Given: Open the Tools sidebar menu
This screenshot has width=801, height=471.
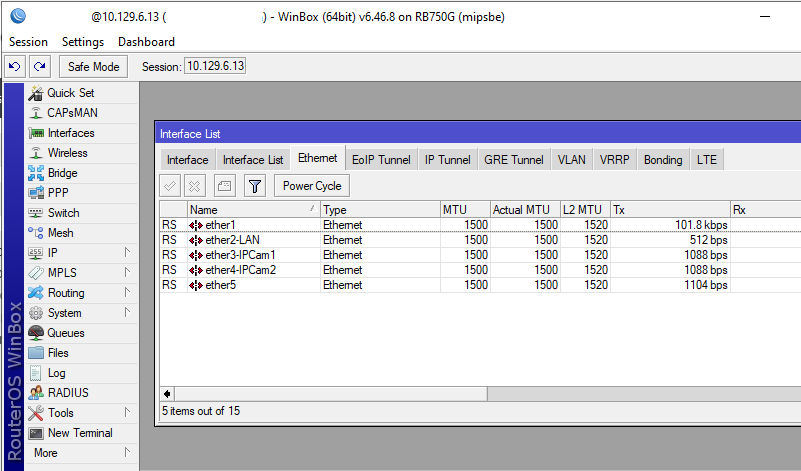Looking at the screenshot, I should [82, 413].
